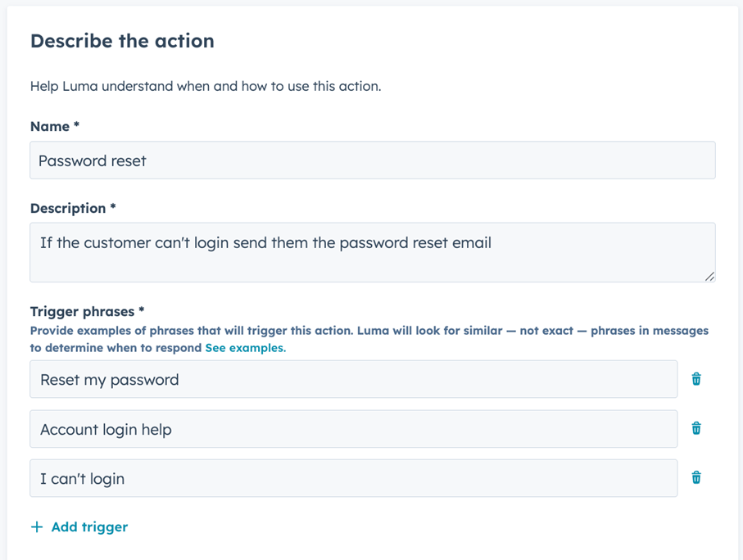Open the See examples link
The height and width of the screenshot is (560, 743).
point(246,348)
